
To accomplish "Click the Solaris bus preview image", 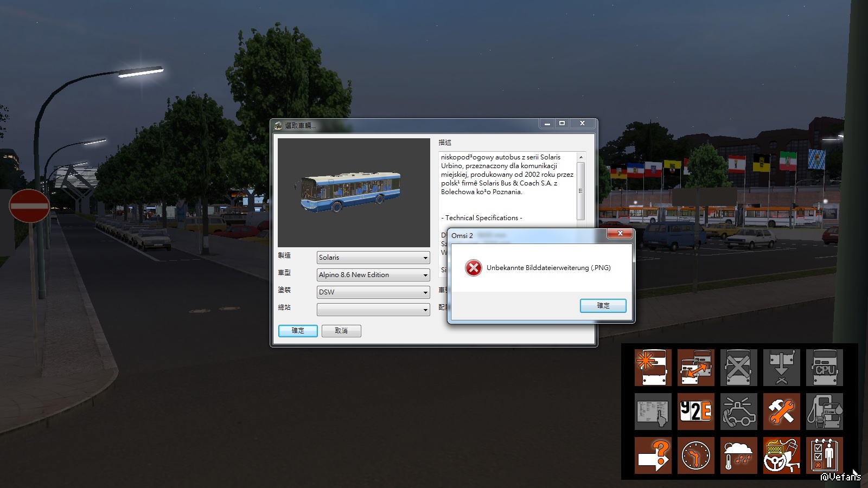I will [354, 192].
